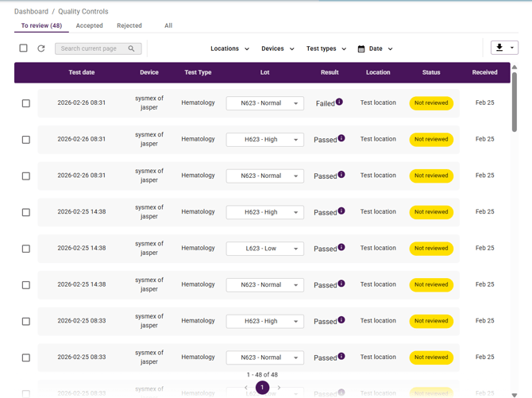The height and width of the screenshot is (398, 532).
Task: Click the next page arrow in pagination
Action: pyautogui.click(x=279, y=388)
